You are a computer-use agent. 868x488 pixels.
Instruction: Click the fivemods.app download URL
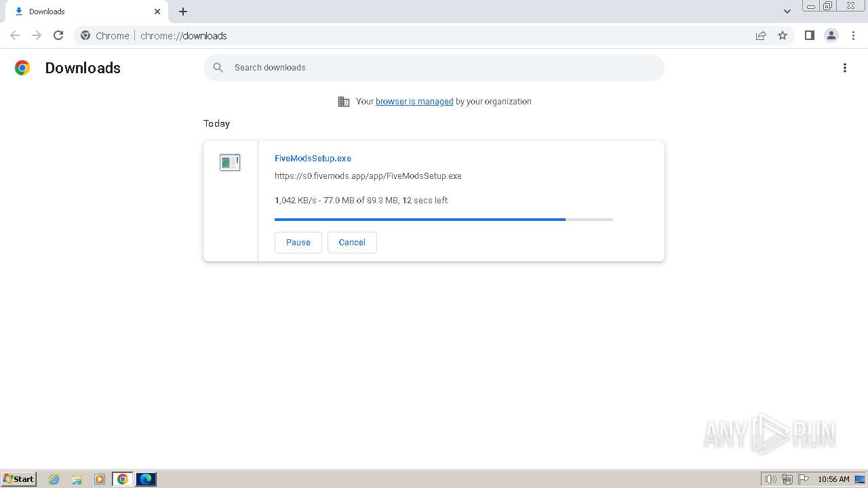368,176
